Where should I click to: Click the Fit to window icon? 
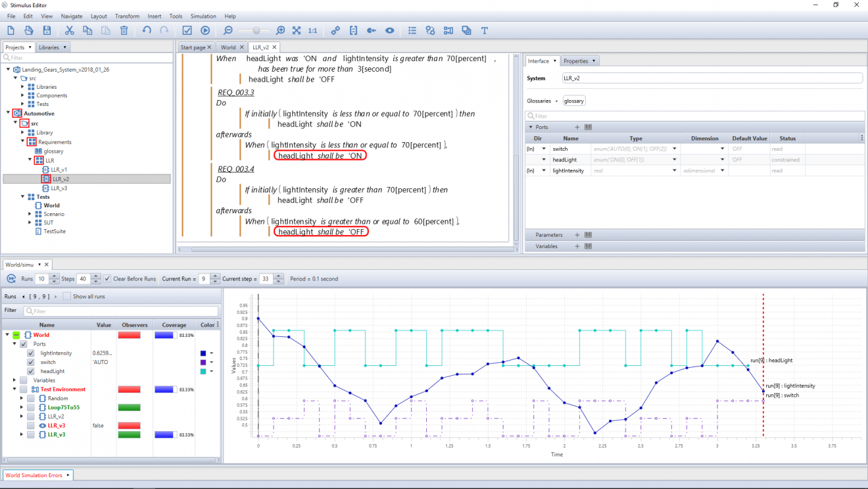tap(297, 30)
